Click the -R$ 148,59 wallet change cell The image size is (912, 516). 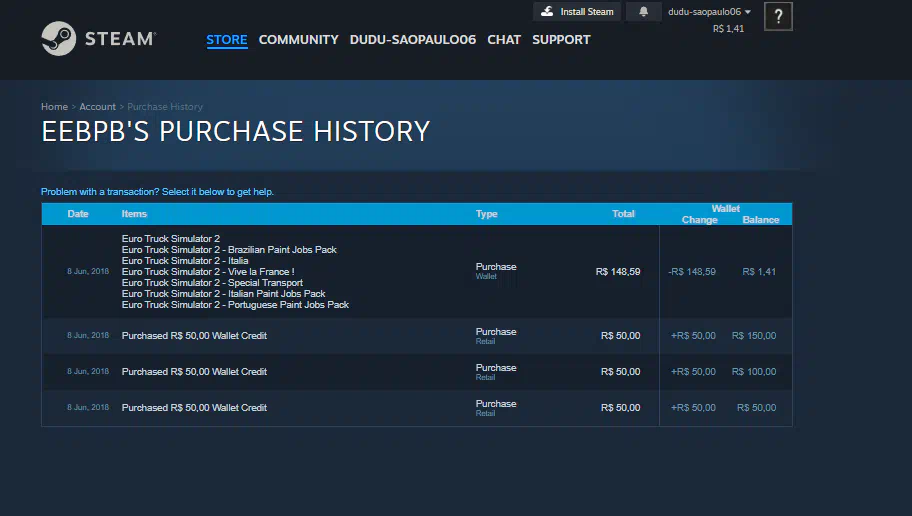(692, 272)
